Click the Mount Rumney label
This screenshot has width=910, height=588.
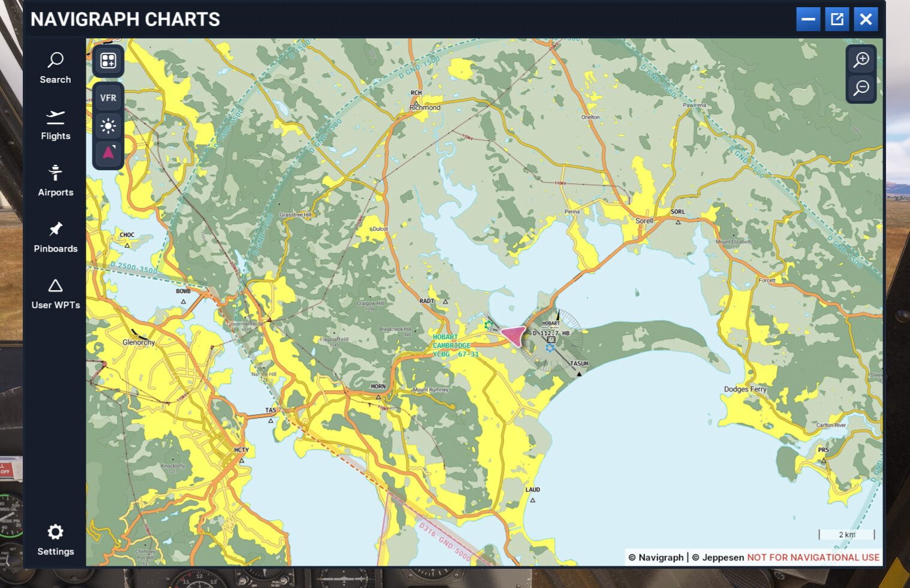pyautogui.click(x=430, y=390)
